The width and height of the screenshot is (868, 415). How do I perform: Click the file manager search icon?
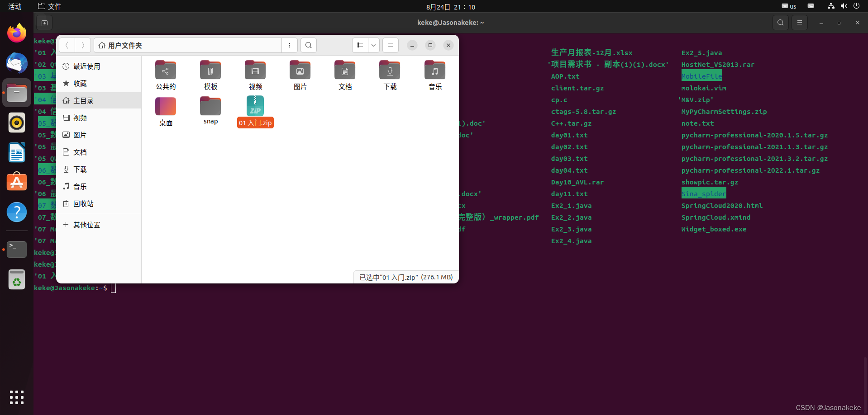click(x=309, y=45)
